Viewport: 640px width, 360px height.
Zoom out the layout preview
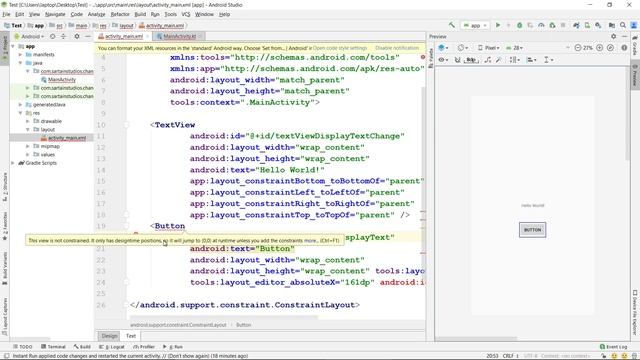(x=578, y=48)
